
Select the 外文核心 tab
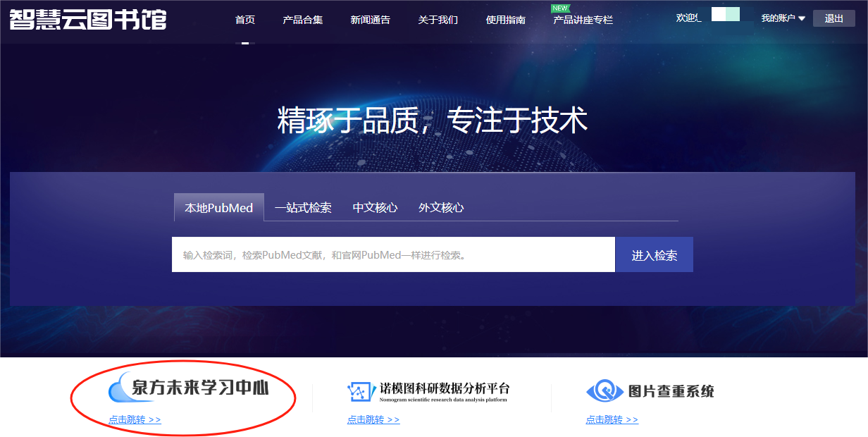click(x=441, y=208)
